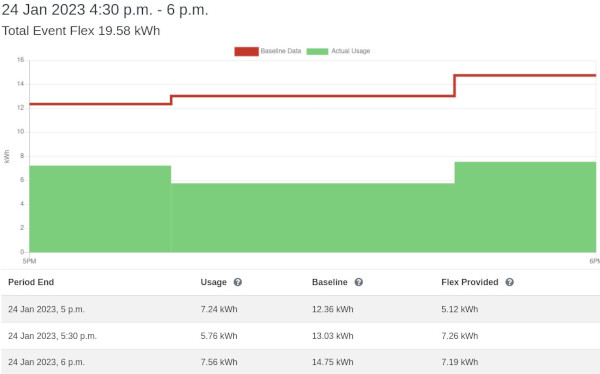
Task: Click the event date and time heading
Action: tap(105, 10)
